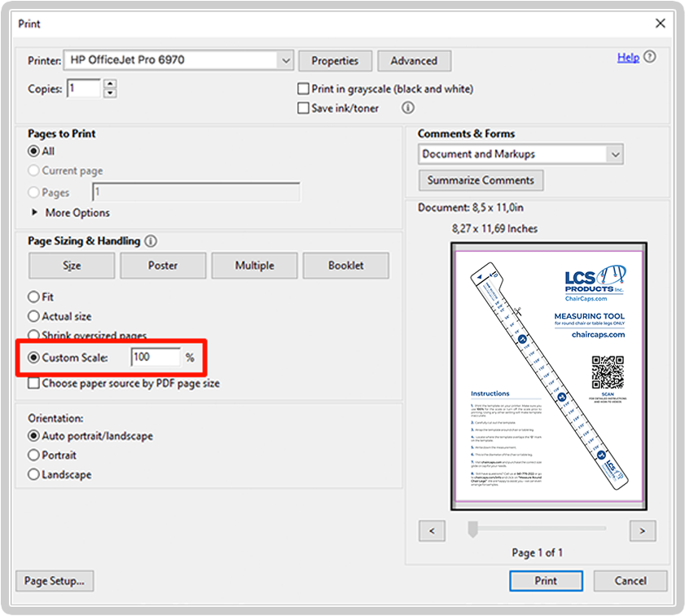
Task: Decrease copies with the down spinner arrow
Action: 110,93
